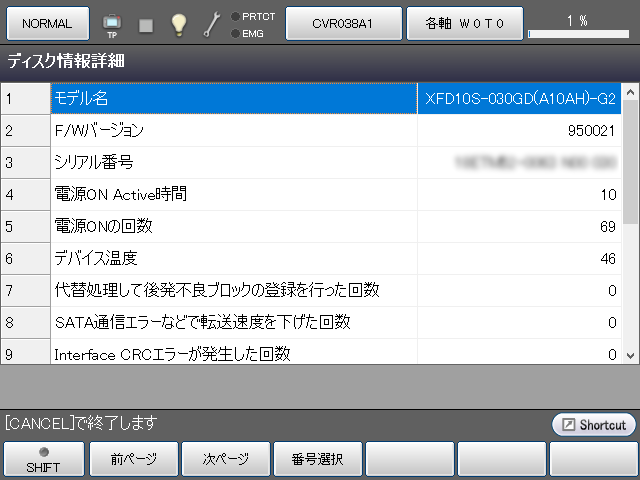Select the モデル名 row
Screen dimensions: 640x480
pos(233,99)
